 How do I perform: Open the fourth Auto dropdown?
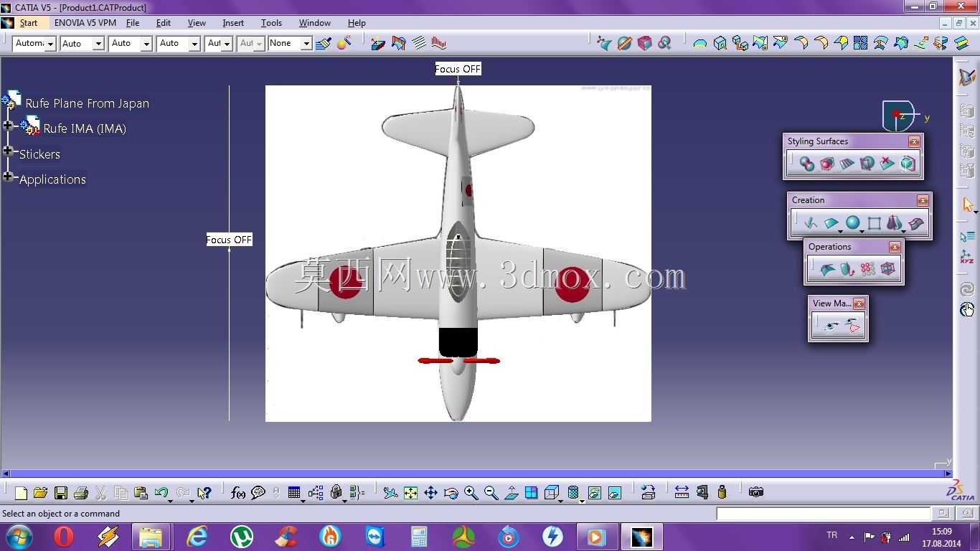(x=227, y=44)
